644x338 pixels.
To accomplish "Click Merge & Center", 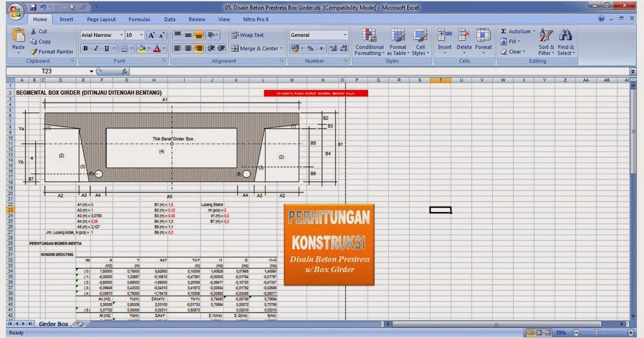I will pos(254,49).
